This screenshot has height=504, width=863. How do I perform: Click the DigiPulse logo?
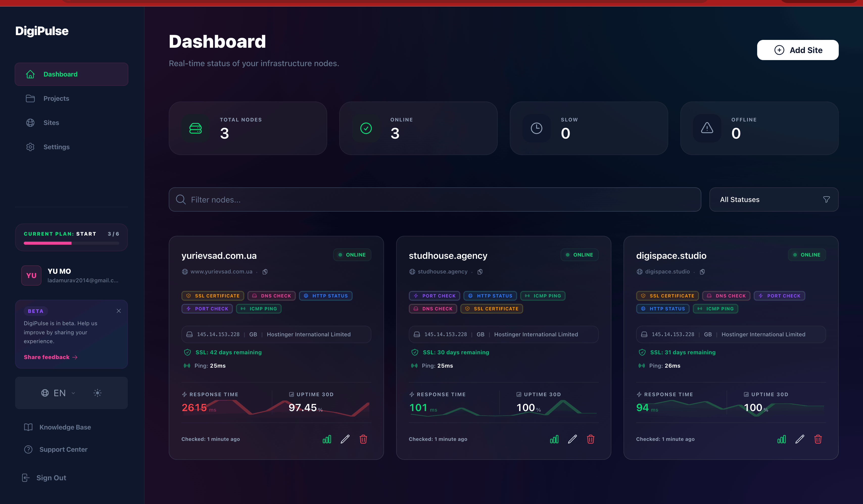point(42,31)
